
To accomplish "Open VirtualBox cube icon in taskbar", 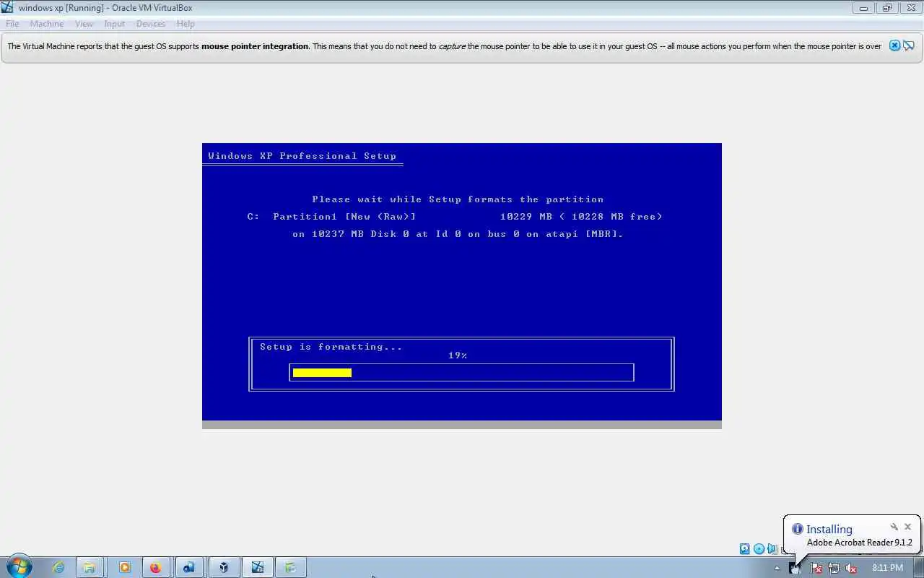I will (224, 567).
